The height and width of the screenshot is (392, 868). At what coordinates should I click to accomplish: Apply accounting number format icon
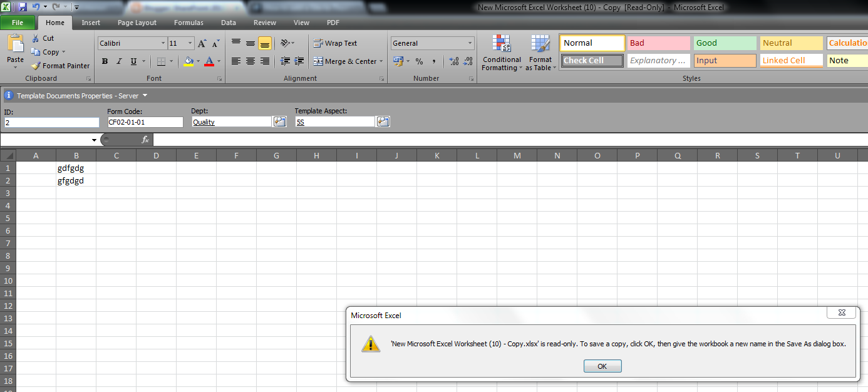397,61
